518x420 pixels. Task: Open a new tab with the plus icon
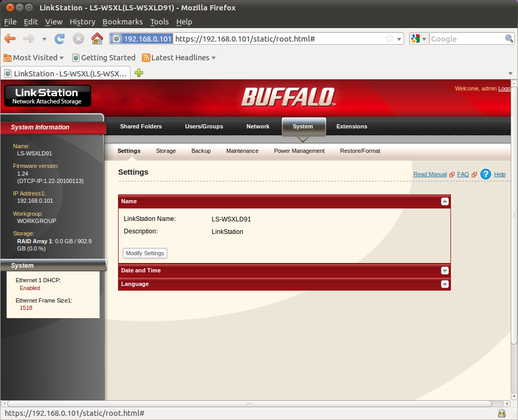(139, 73)
